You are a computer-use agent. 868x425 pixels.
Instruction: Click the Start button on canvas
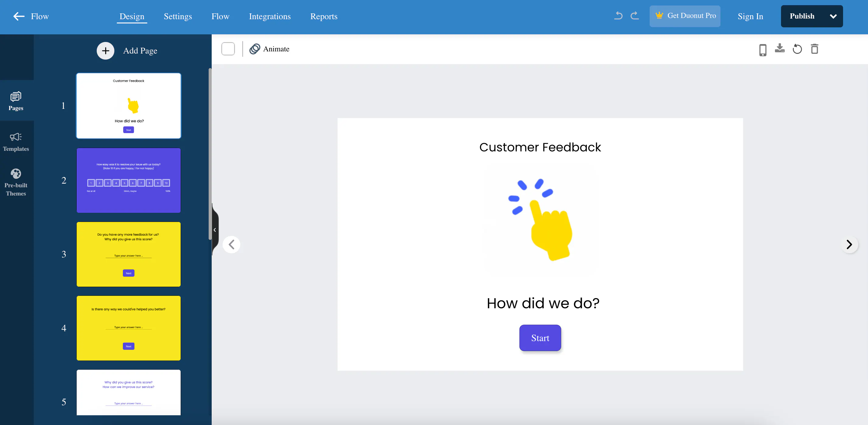pyautogui.click(x=540, y=338)
